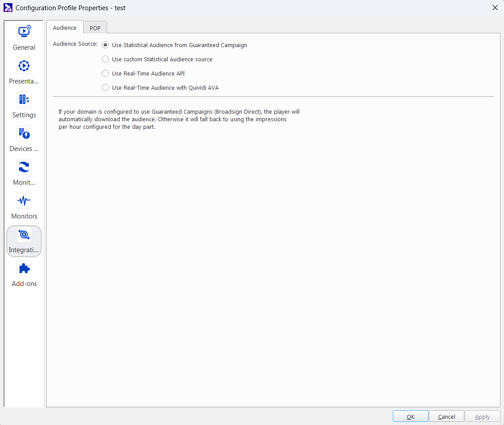The image size is (504, 425).
Task: Click the Guaranteed Campaigns description text
Action: coord(179,119)
